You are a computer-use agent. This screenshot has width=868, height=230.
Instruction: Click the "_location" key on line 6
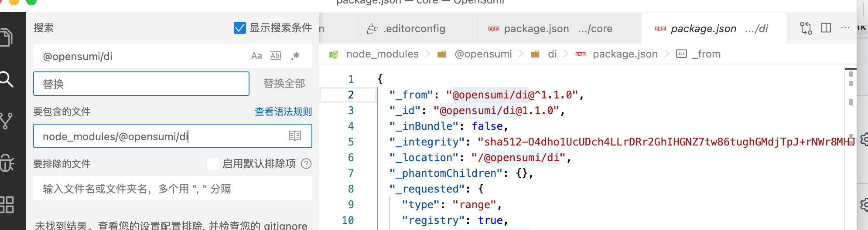point(427,157)
